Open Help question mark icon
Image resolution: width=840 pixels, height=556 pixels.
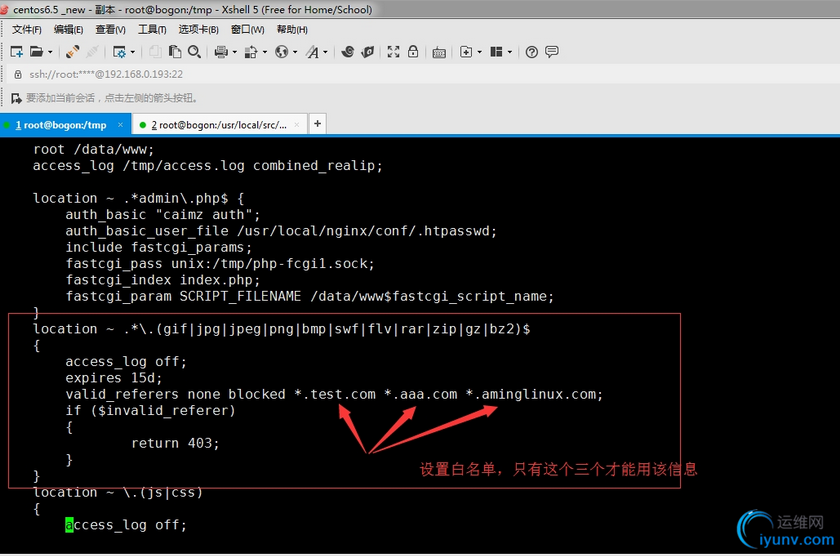531,52
